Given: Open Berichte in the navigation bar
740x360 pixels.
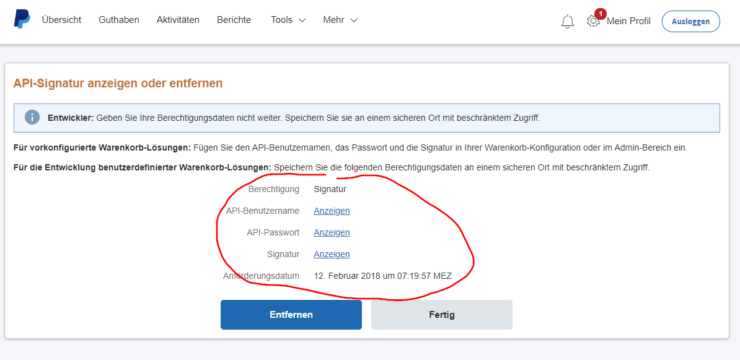Looking at the screenshot, I should pos(234,20).
